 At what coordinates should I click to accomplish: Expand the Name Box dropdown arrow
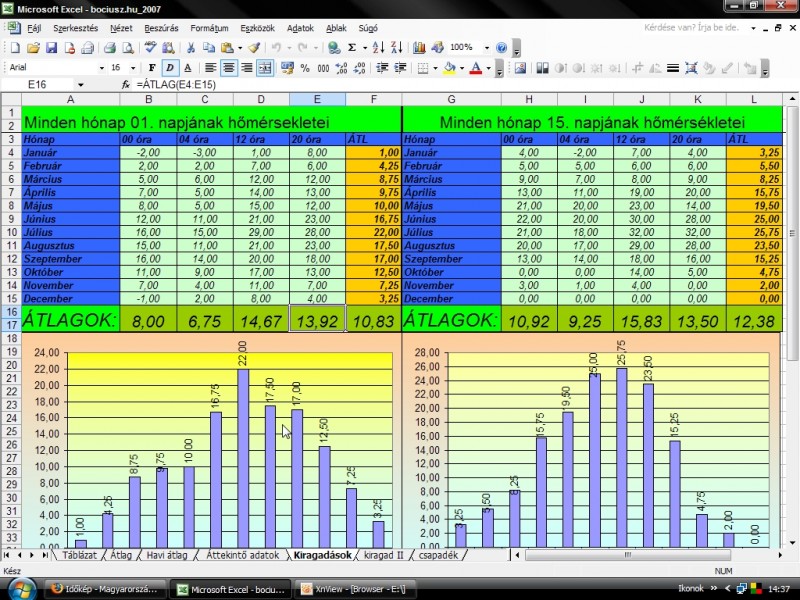[x=81, y=85]
